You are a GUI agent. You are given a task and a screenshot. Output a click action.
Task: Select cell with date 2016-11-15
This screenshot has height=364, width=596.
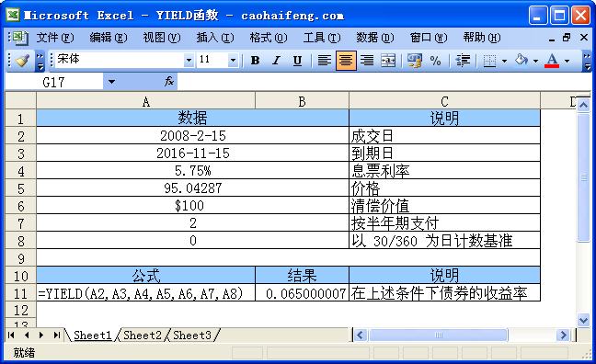(193, 153)
